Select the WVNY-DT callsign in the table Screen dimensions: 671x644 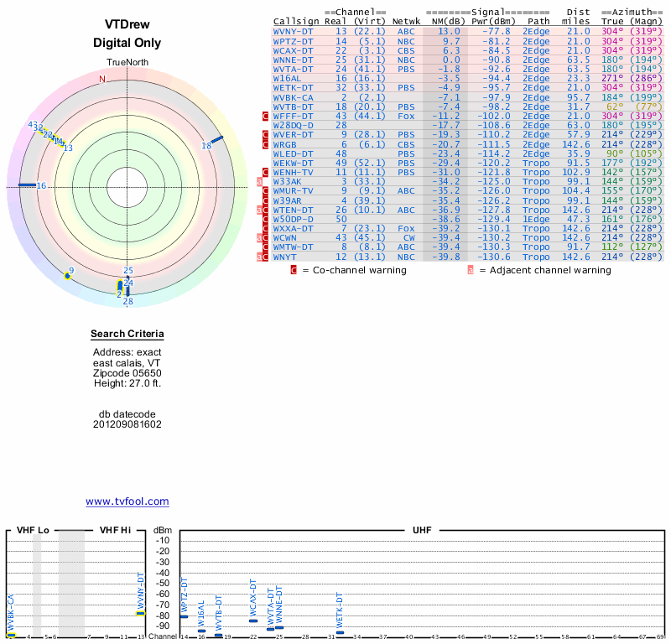293,31
